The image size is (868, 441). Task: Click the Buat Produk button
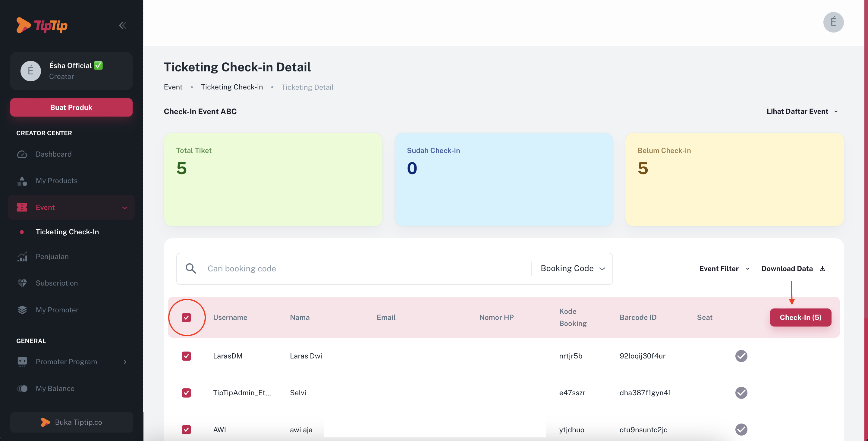click(x=71, y=108)
